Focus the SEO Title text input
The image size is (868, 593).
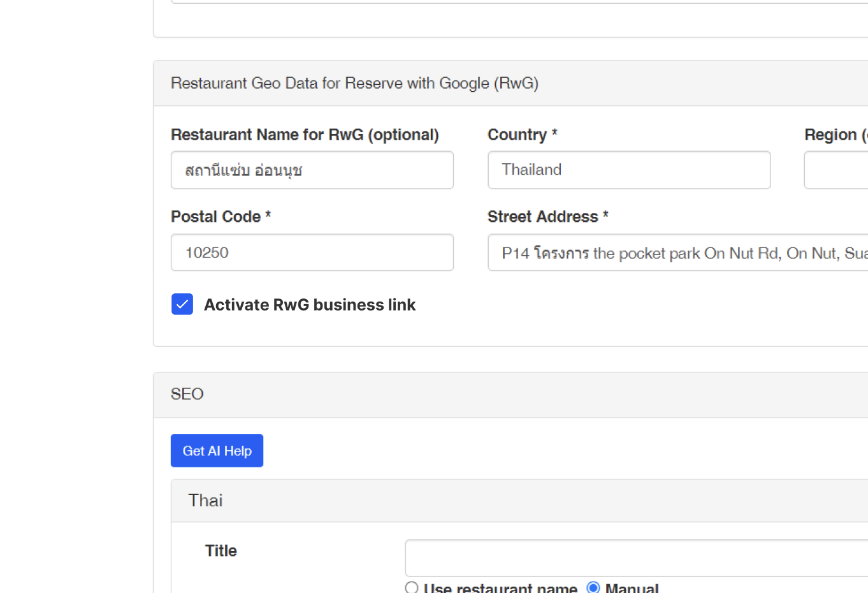635,558
